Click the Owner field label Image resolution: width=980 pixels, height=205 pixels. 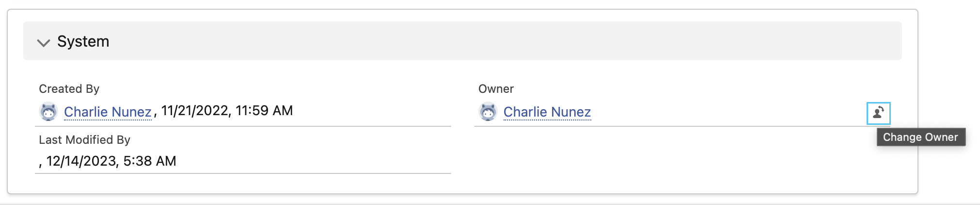(496, 89)
